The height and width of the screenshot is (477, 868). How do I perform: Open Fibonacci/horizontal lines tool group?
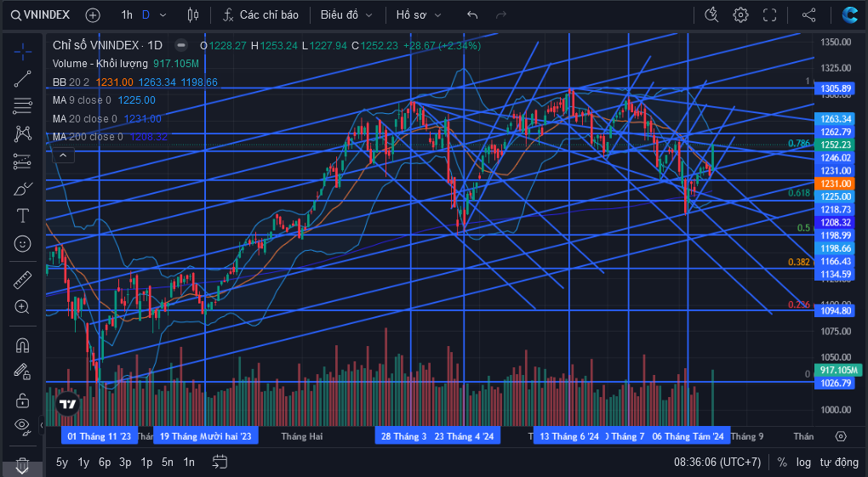click(x=23, y=105)
